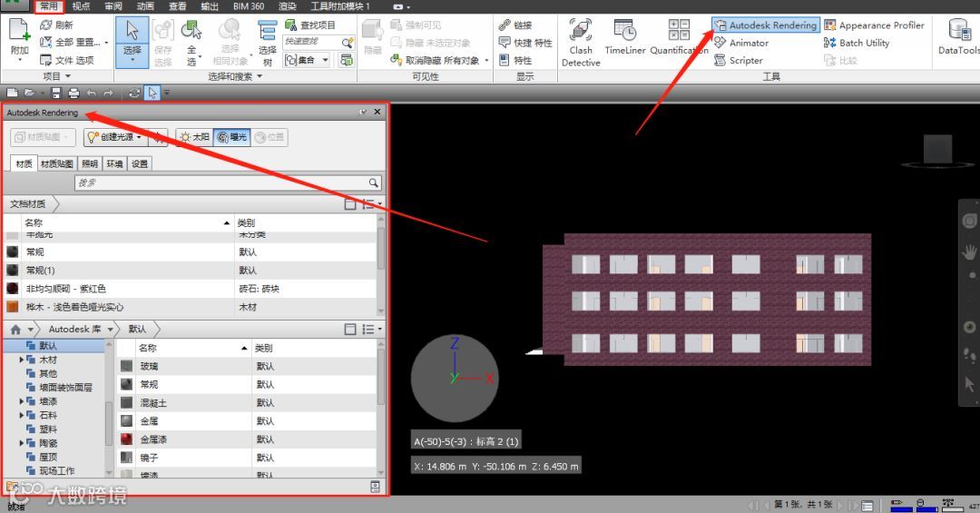Image resolution: width=980 pixels, height=513 pixels.
Task: Click the print icon in quick access toolbar
Action: click(x=73, y=94)
